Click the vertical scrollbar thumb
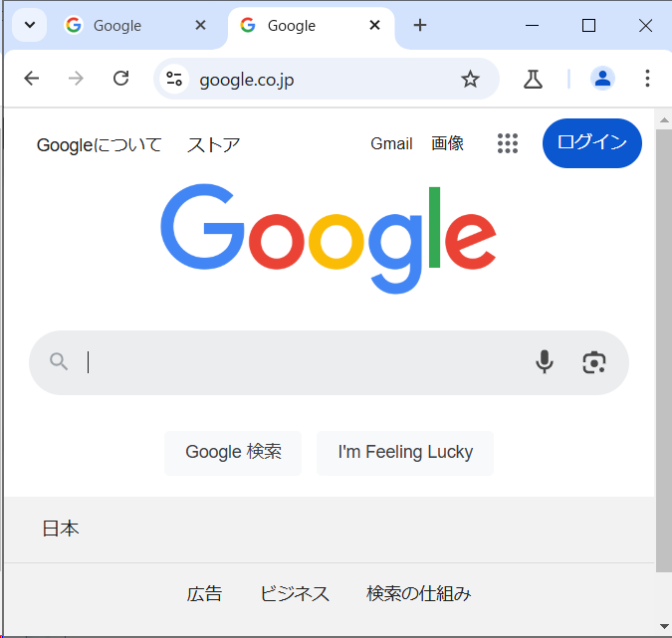The width and height of the screenshot is (672, 638). tap(664, 350)
